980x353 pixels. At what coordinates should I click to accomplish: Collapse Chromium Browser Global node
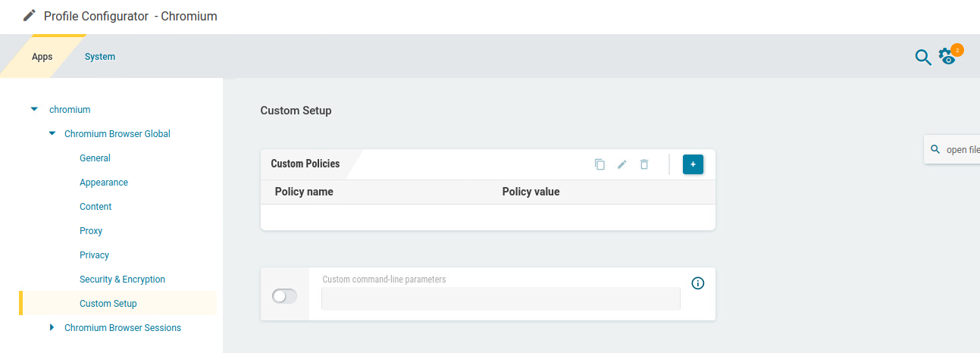coord(52,134)
